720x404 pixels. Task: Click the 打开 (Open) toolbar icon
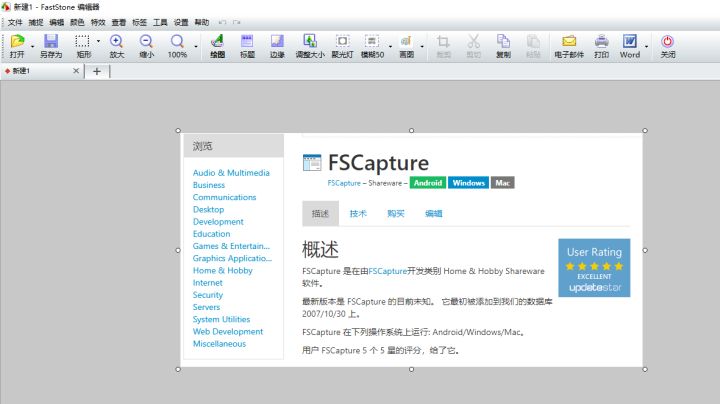coord(17,42)
